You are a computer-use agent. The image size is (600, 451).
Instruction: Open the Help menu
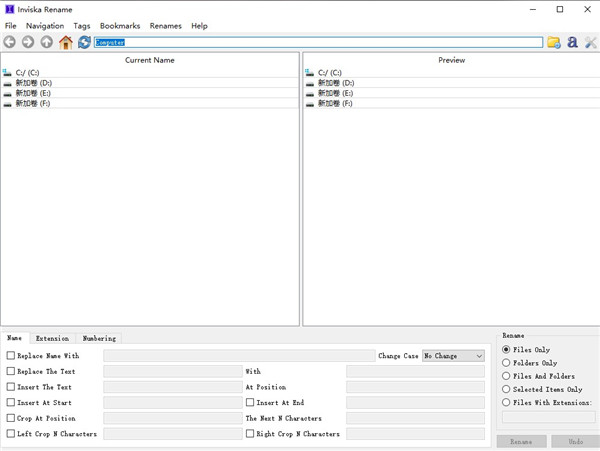(199, 26)
